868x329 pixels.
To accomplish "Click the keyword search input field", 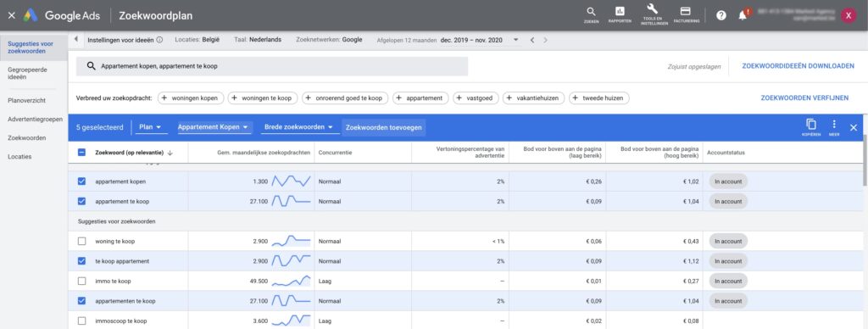I will (272, 66).
